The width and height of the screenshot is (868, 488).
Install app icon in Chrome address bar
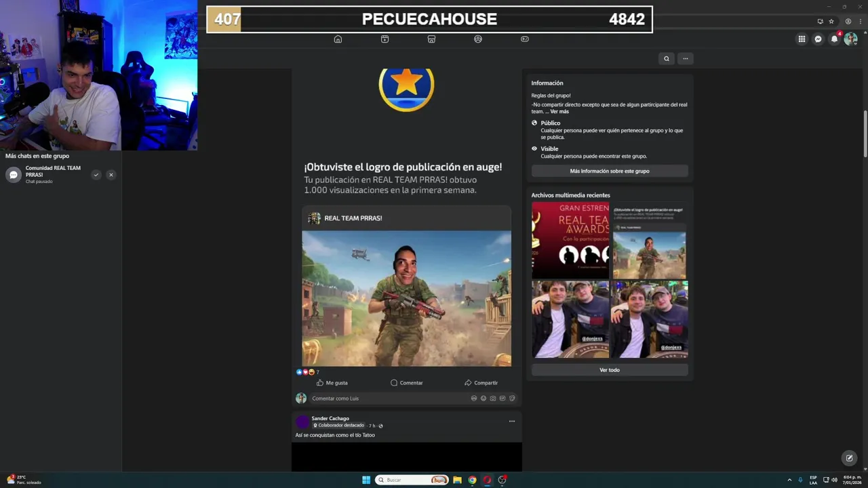tap(820, 21)
